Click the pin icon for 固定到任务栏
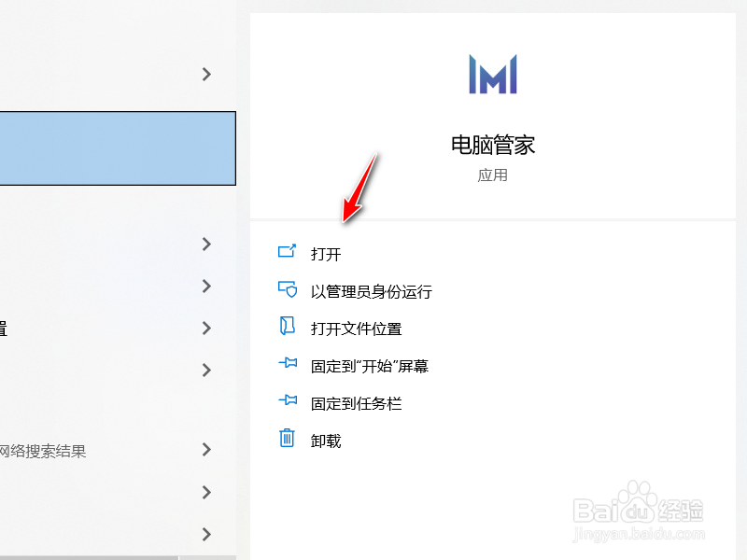This screenshot has height=560, width=747. click(288, 400)
